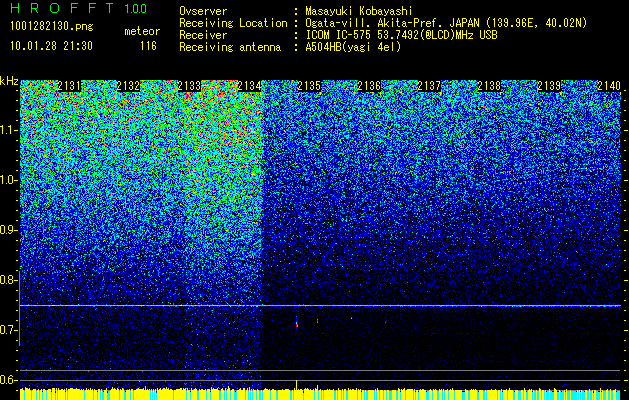This screenshot has height=400, width=629.
Task: Click the 1.0 frequency axis label
Action: pyautogui.click(x=9, y=180)
